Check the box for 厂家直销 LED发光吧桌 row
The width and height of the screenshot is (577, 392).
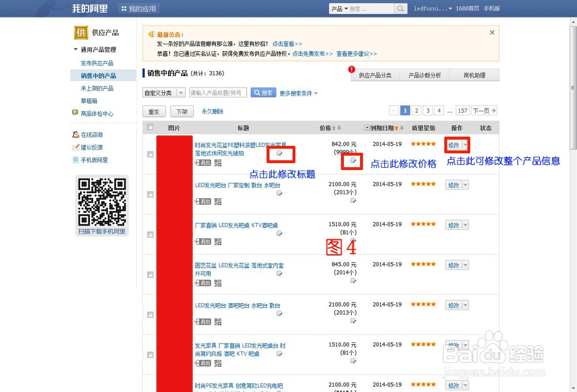point(150,234)
